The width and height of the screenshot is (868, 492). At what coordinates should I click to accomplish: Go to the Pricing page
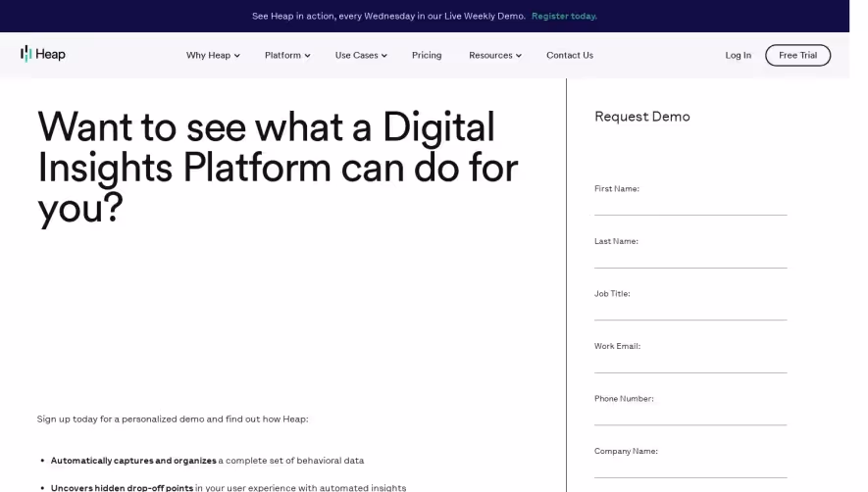pyautogui.click(x=427, y=55)
